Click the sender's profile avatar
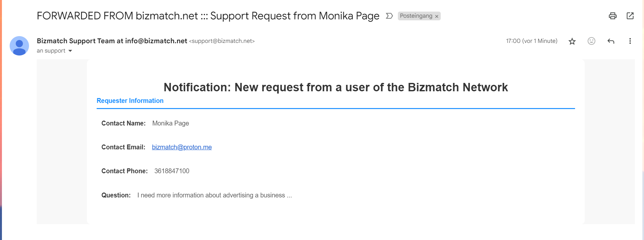 19,46
